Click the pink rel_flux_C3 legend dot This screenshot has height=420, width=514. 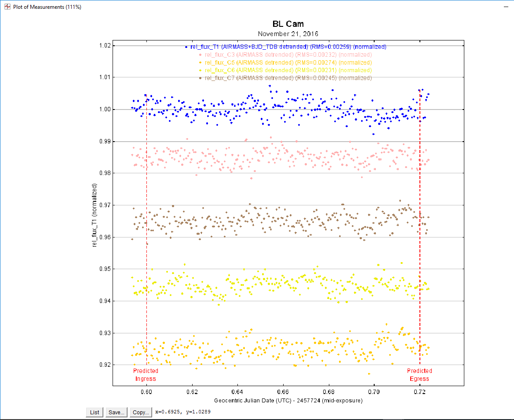(x=200, y=55)
